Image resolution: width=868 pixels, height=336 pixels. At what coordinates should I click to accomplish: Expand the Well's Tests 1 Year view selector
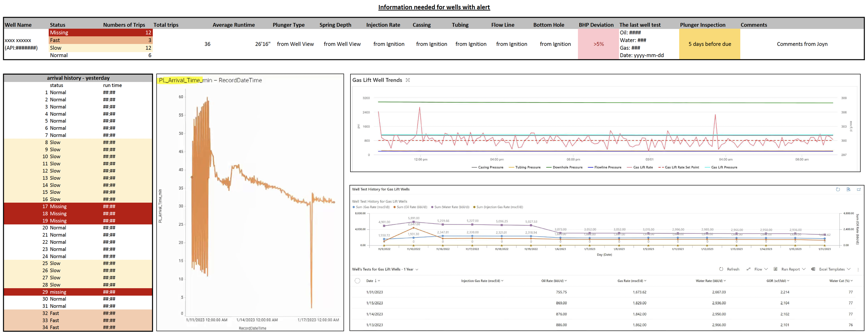pos(417,269)
